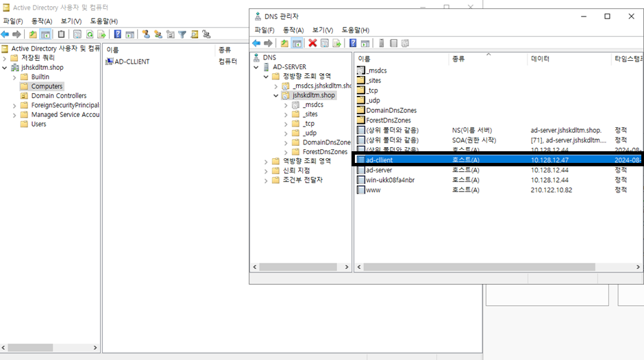
Task: Collapse the AD-SERVER node in DNS tree
Action: pyautogui.click(x=257, y=67)
